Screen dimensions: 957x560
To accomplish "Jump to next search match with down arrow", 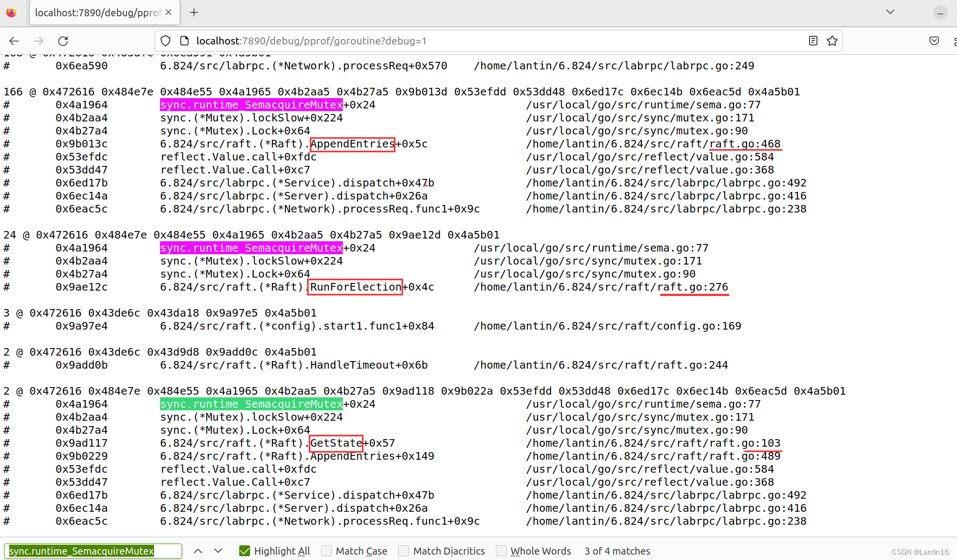I will pos(218,550).
